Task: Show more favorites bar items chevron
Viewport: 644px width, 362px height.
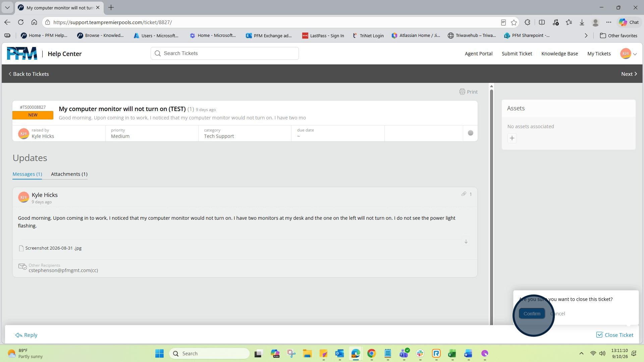Action: 586,36
